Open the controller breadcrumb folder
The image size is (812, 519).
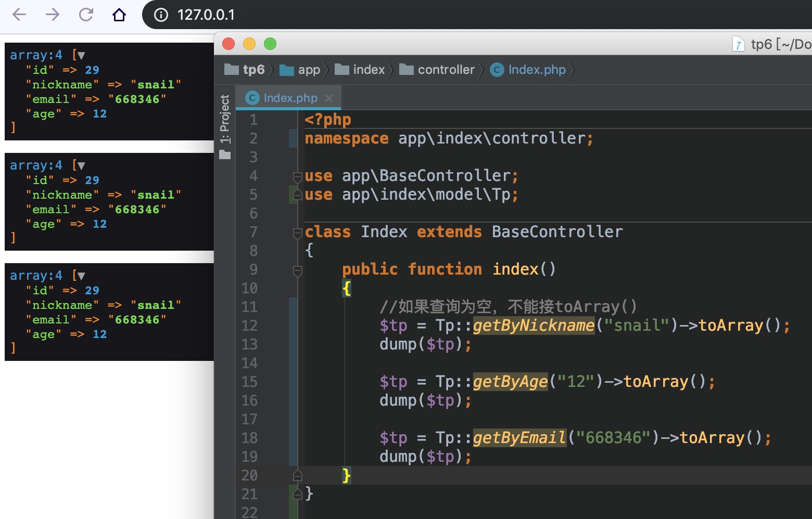point(437,70)
